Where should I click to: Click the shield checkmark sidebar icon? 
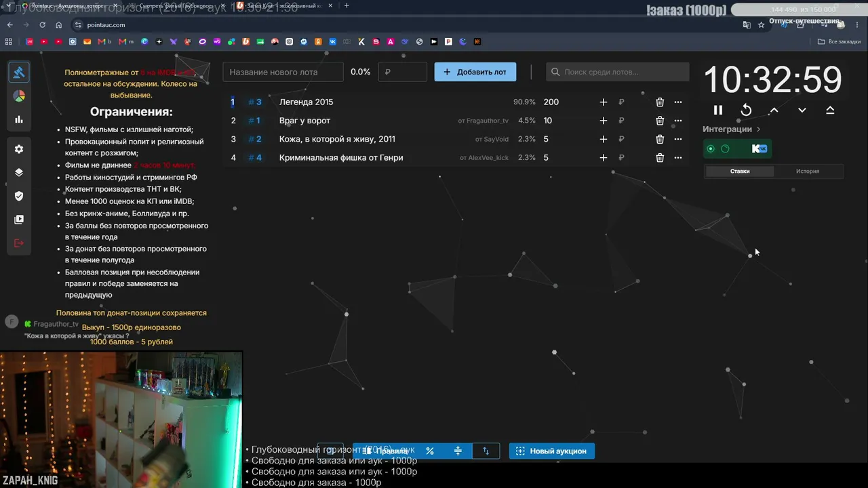tap(19, 196)
